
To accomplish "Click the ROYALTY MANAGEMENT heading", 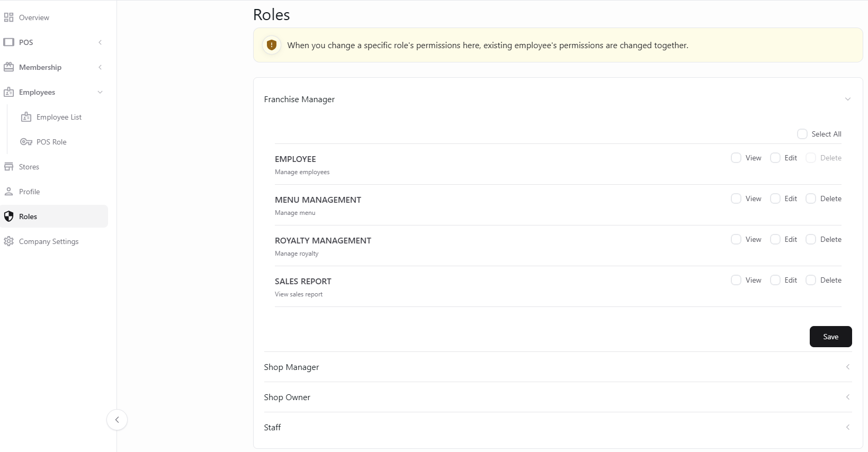I will click(x=323, y=240).
